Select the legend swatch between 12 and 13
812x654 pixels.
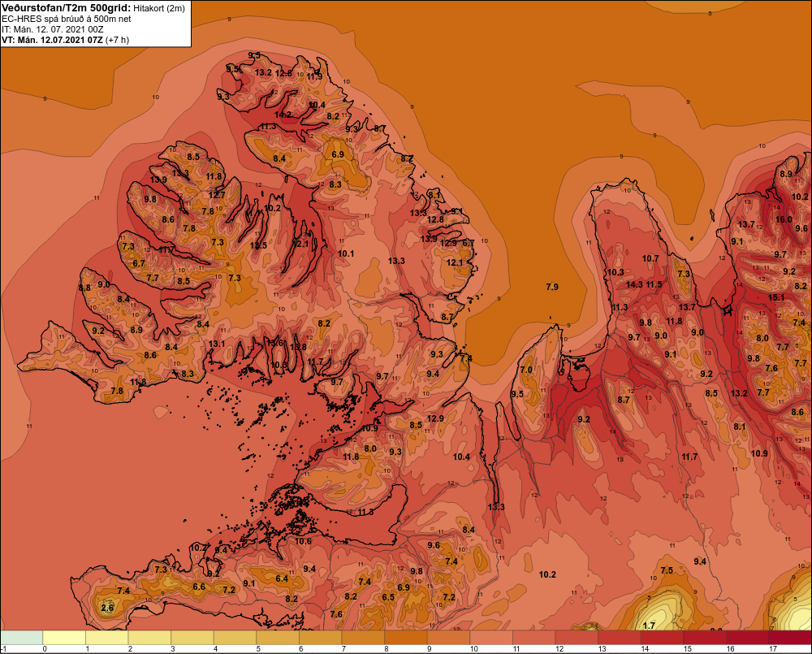coord(577,638)
